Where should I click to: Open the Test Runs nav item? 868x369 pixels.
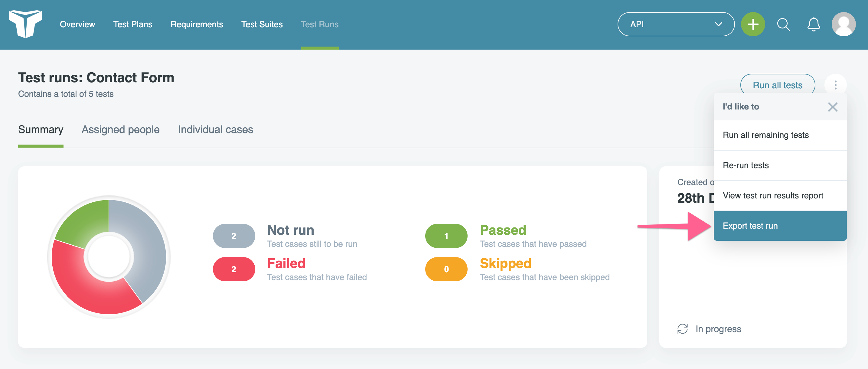(x=319, y=24)
